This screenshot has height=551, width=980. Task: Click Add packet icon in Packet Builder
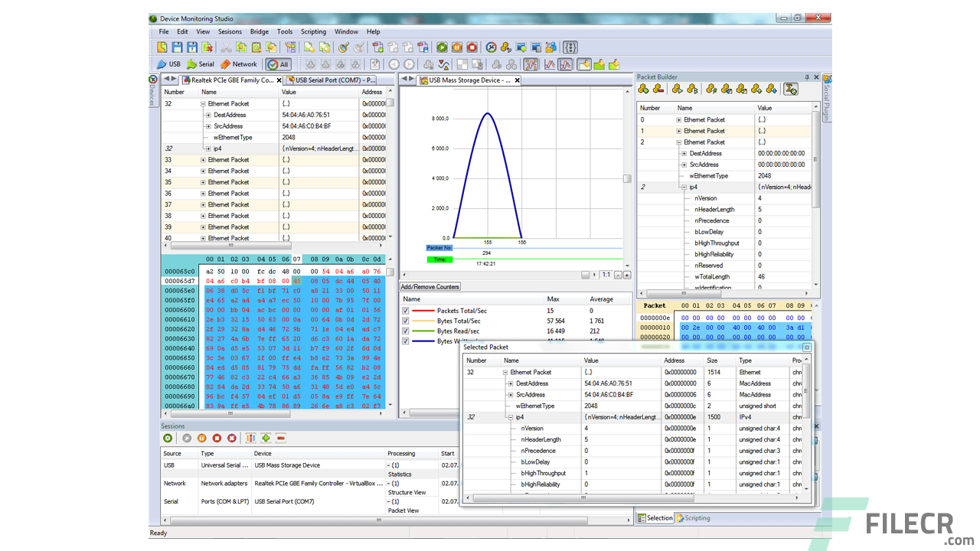[x=643, y=89]
